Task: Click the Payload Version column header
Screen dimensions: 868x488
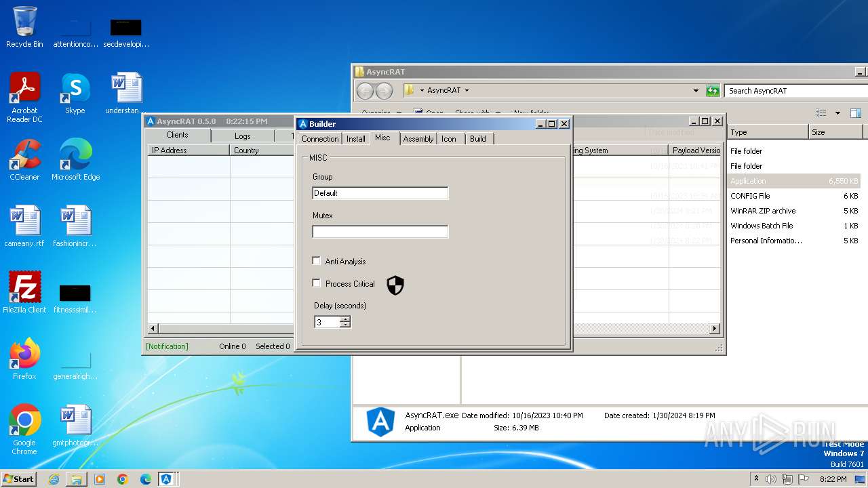Action: 694,150
